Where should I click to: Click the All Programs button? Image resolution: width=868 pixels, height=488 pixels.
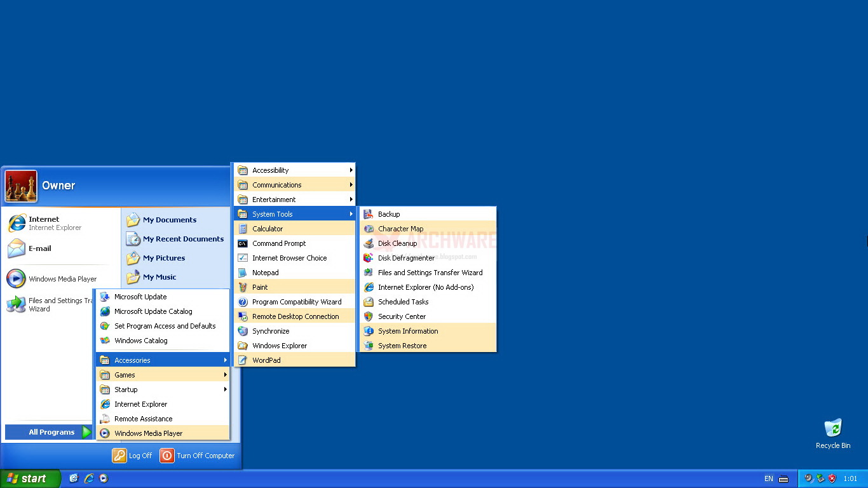pos(49,432)
